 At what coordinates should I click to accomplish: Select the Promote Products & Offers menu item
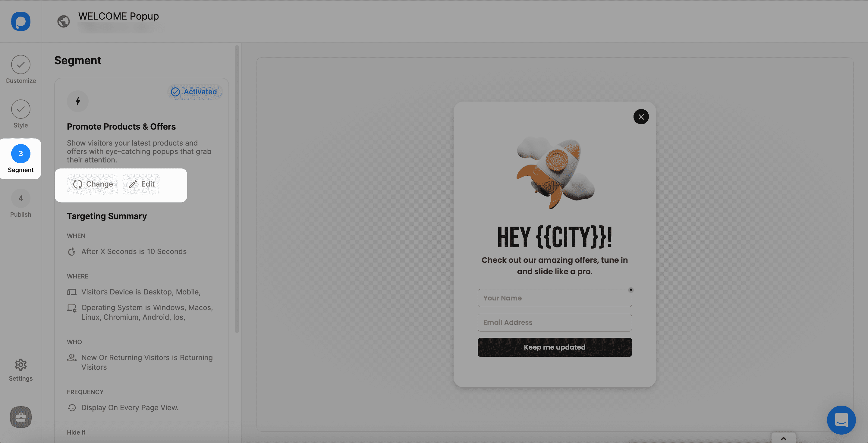click(x=121, y=126)
